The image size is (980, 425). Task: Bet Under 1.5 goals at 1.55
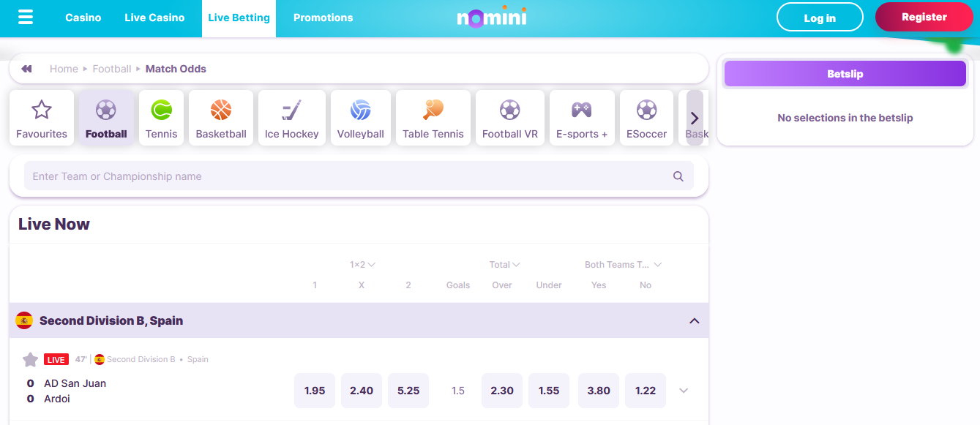point(549,391)
